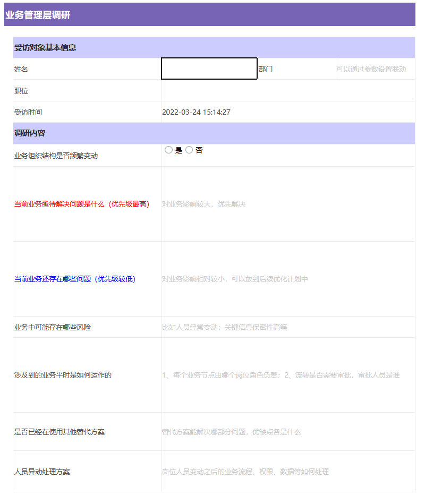This screenshot has width=425, height=504.
Task: Select the 是 radio button
Action: pyautogui.click(x=168, y=150)
